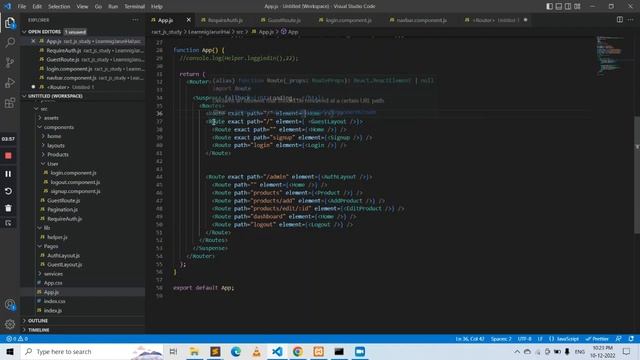Click Ln 36 cursor position in status bar

coord(470,339)
